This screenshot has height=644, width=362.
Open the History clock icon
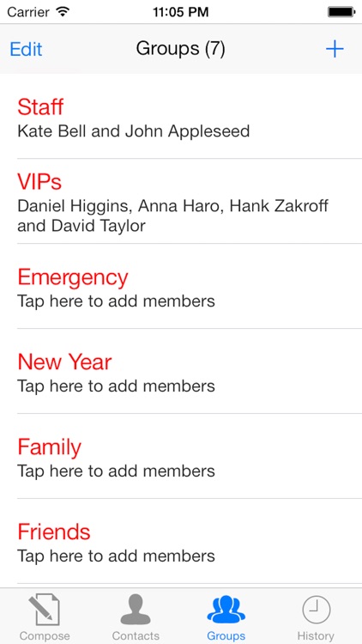[x=316, y=611]
